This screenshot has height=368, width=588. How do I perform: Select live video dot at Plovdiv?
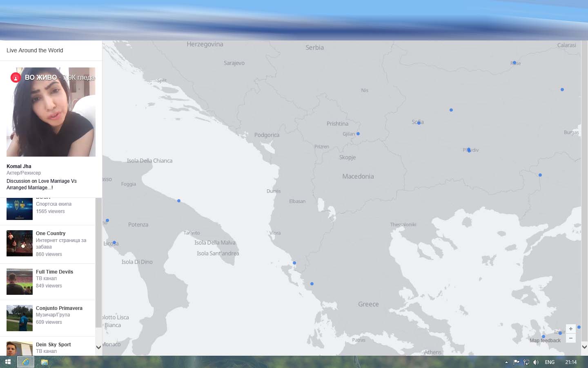click(x=469, y=150)
